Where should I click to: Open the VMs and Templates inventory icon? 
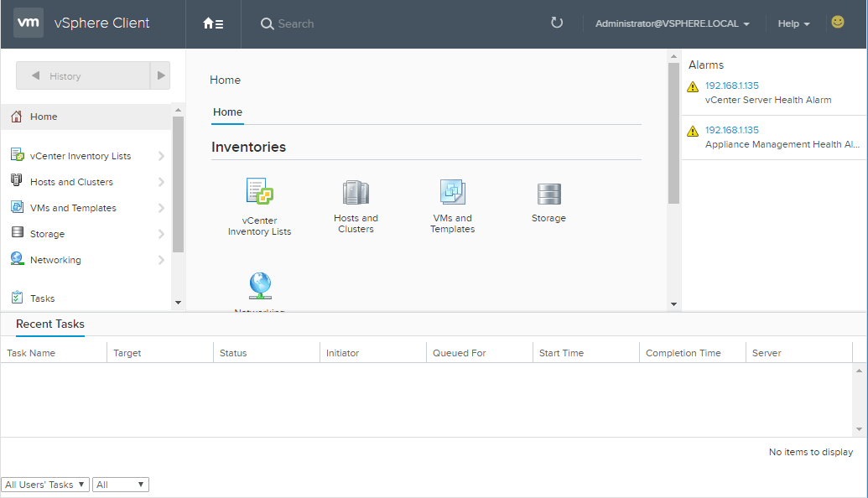[x=453, y=192]
